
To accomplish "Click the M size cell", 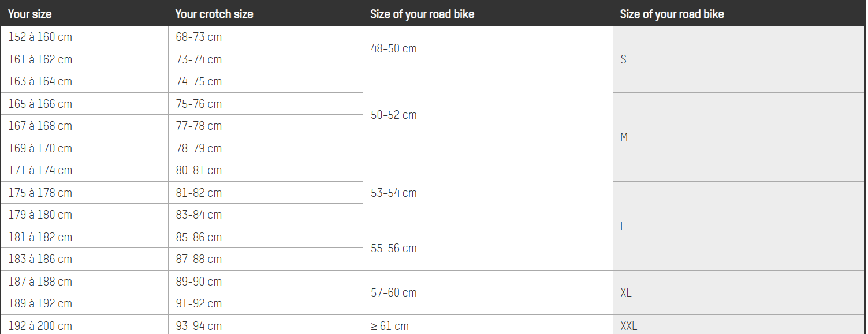I will 624,137.
